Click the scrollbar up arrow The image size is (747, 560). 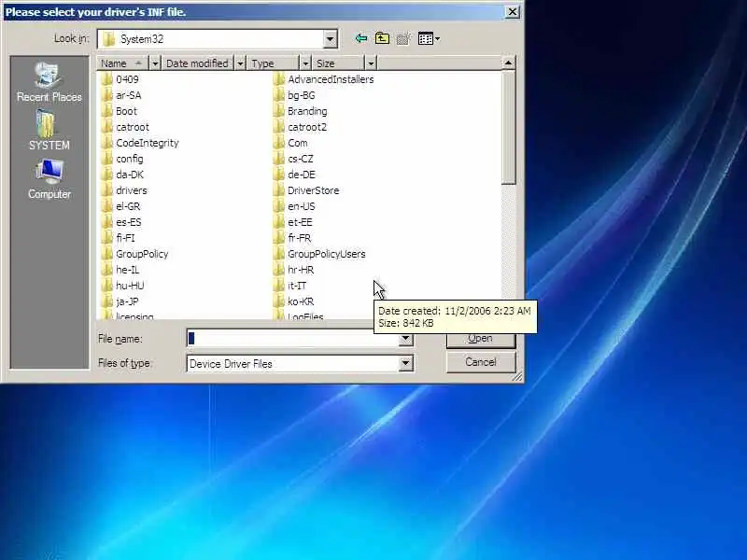[509, 63]
